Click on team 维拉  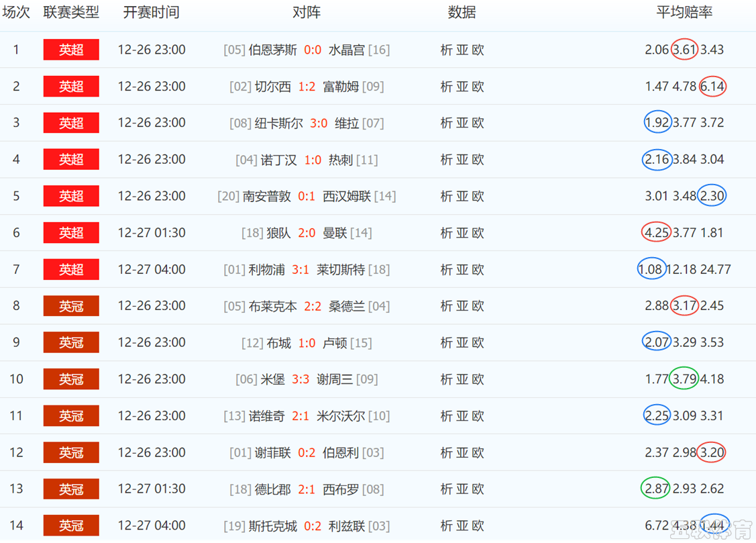(347, 123)
